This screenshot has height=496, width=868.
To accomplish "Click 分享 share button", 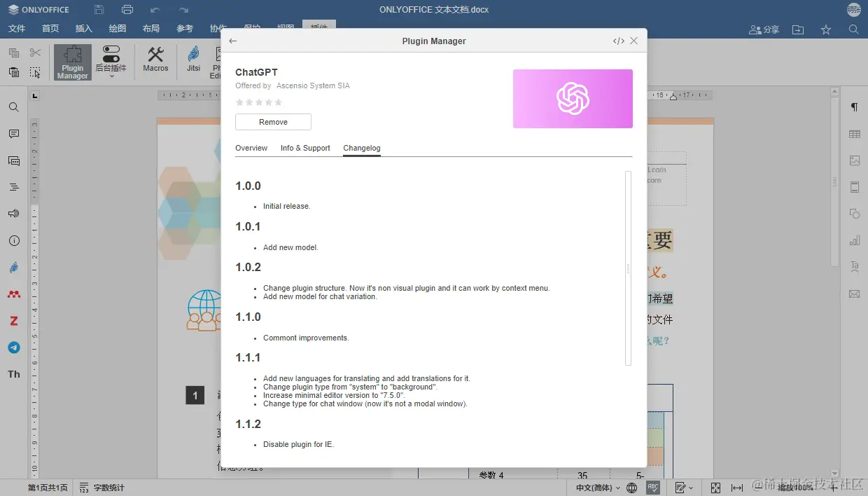I will click(764, 29).
